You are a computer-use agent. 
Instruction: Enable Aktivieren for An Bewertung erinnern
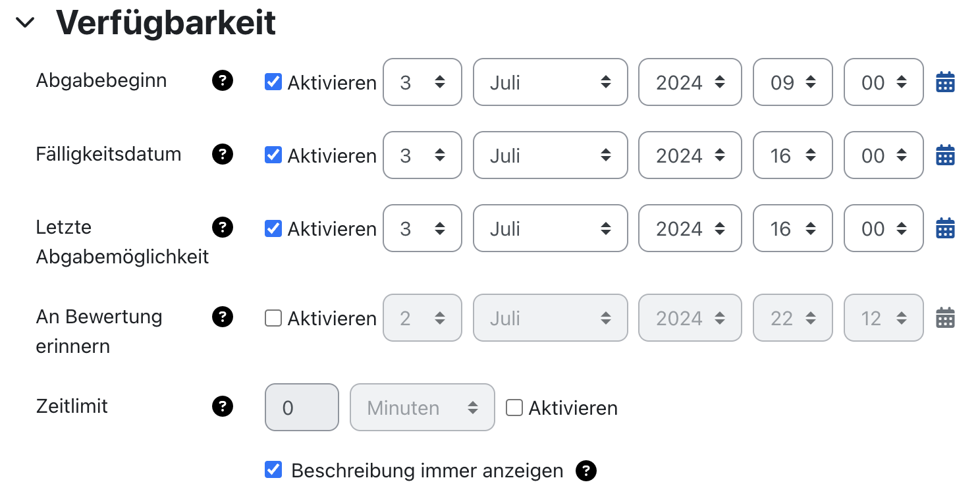tap(273, 317)
